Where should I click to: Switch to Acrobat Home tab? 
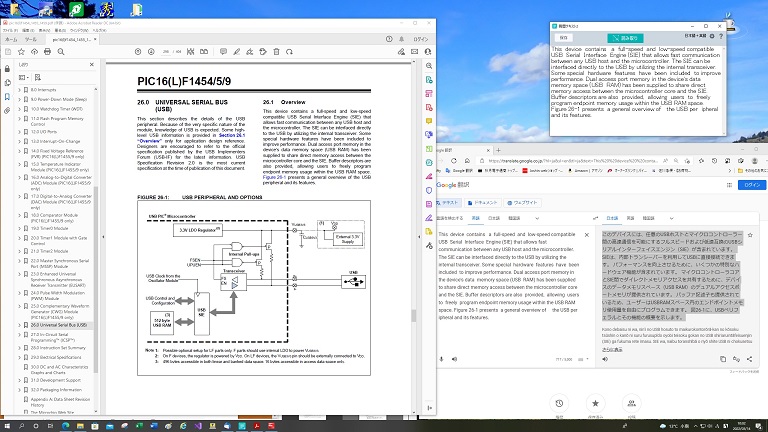click(x=11, y=39)
